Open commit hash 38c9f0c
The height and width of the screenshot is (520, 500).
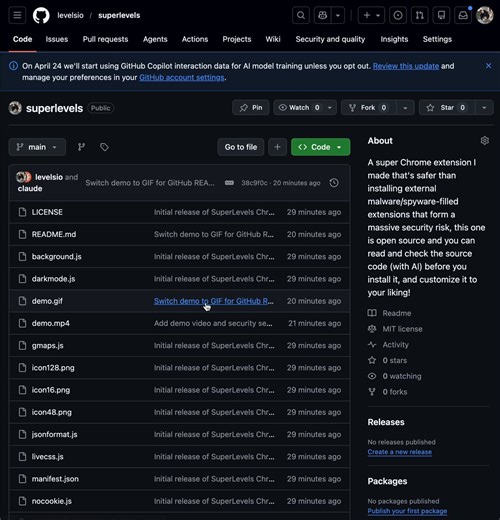(253, 183)
